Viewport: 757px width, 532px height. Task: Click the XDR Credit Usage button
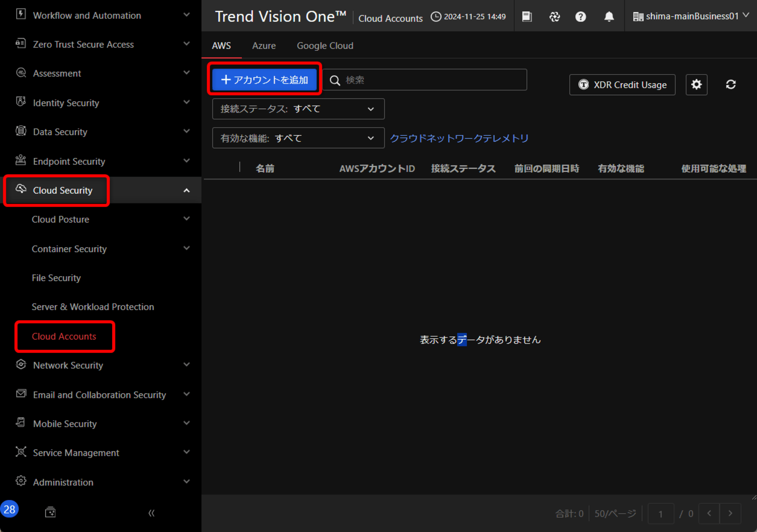pyautogui.click(x=622, y=85)
